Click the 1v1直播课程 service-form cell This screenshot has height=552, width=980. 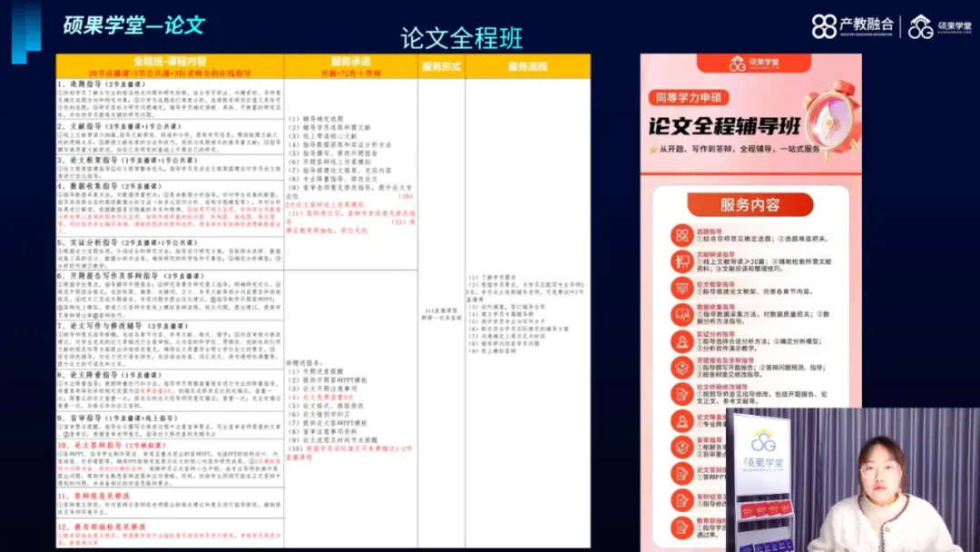click(x=441, y=314)
